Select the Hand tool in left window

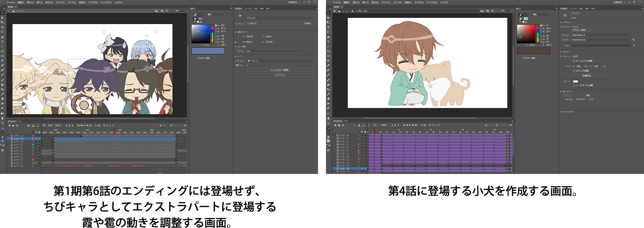[x=2, y=118]
